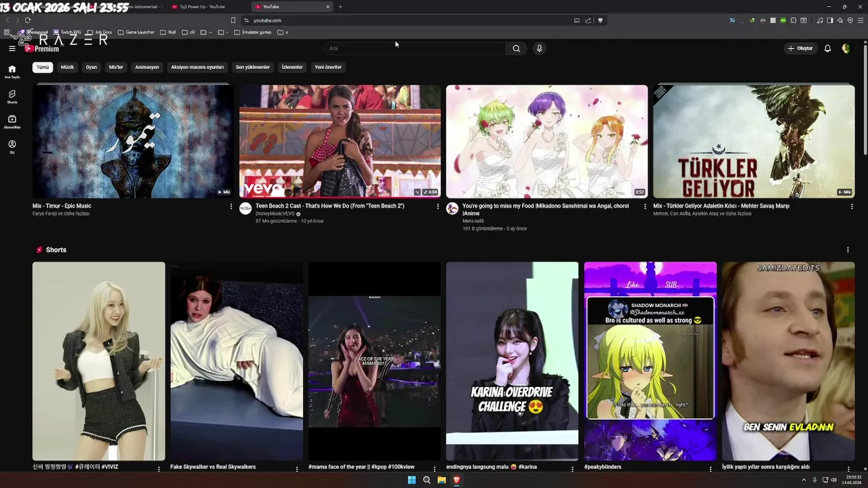Start voice search with microphone icon
The image size is (868, 488).
[539, 48]
